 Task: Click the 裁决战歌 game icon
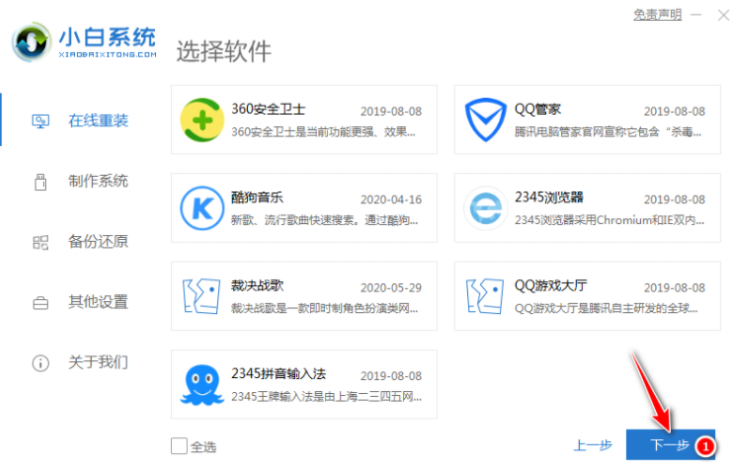(x=204, y=296)
